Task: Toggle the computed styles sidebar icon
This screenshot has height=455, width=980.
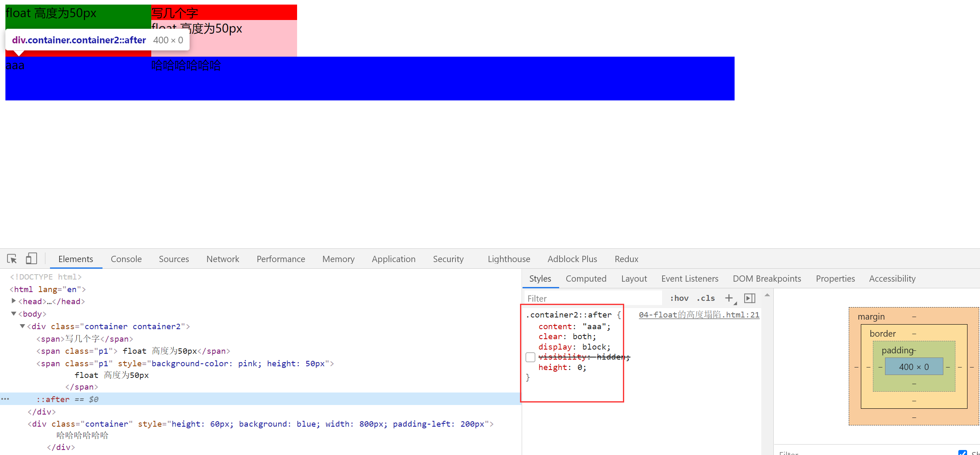Action: click(750, 298)
